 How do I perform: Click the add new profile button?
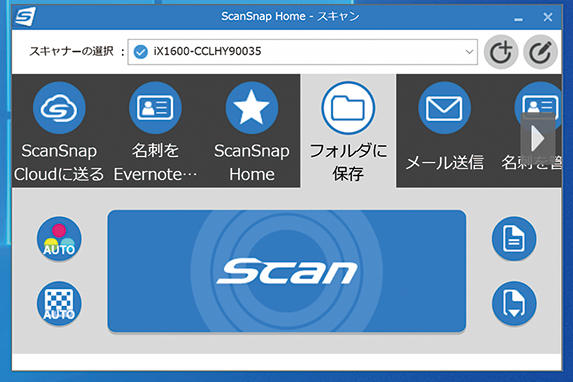click(x=501, y=52)
